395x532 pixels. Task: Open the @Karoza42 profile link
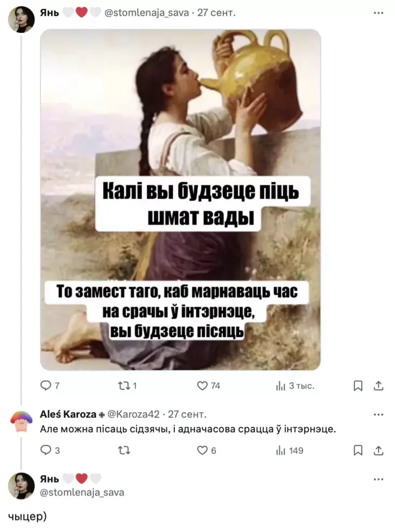[133, 414]
